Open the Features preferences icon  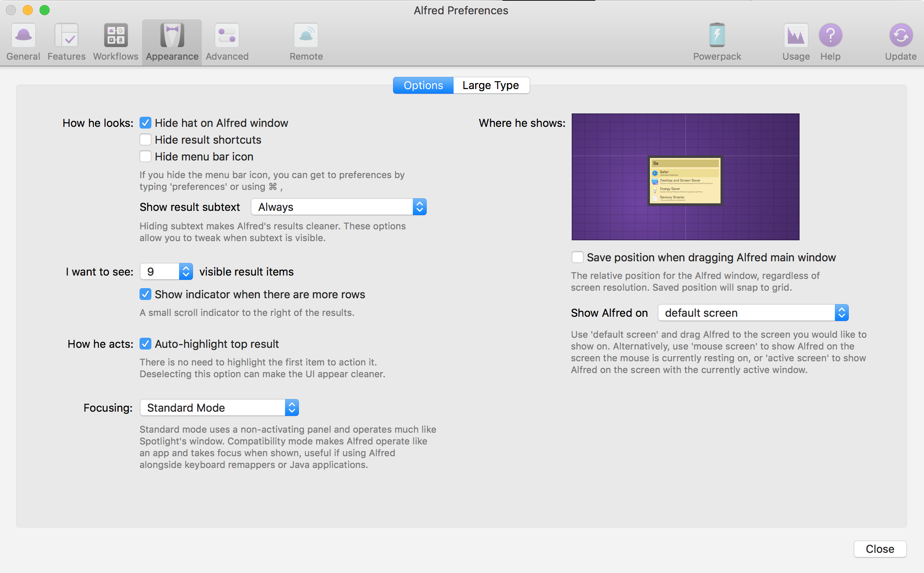click(x=66, y=36)
